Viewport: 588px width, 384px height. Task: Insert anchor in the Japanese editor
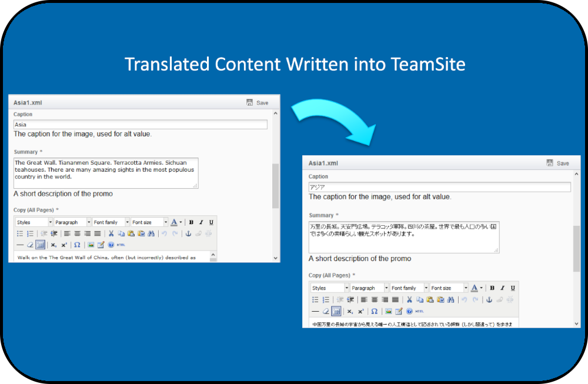tap(489, 300)
